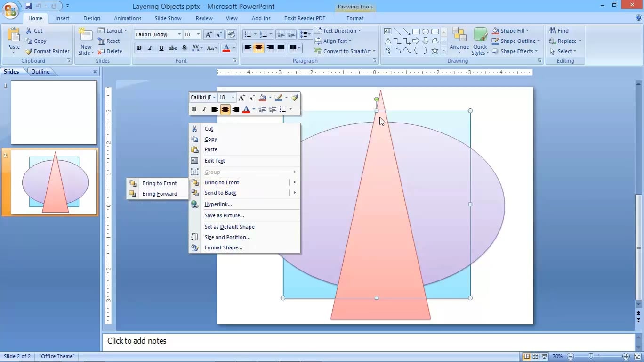
Task: Toggle Underline in the ribbon
Action: click(x=161, y=48)
